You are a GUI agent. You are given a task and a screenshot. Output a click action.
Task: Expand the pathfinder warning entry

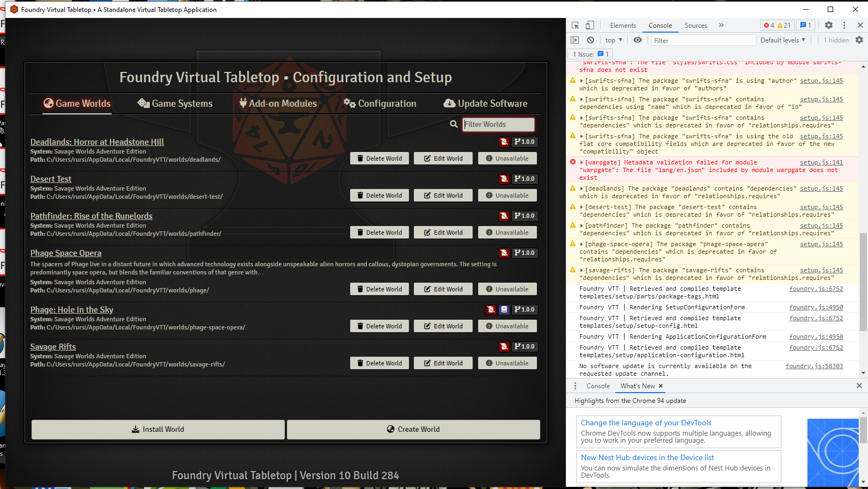(x=582, y=225)
